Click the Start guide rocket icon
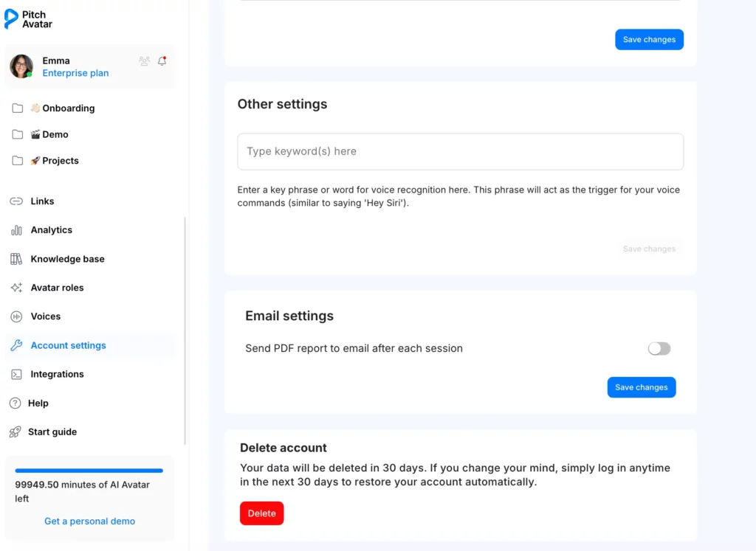Screen dimensions: 756x551 (x=15, y=432)
